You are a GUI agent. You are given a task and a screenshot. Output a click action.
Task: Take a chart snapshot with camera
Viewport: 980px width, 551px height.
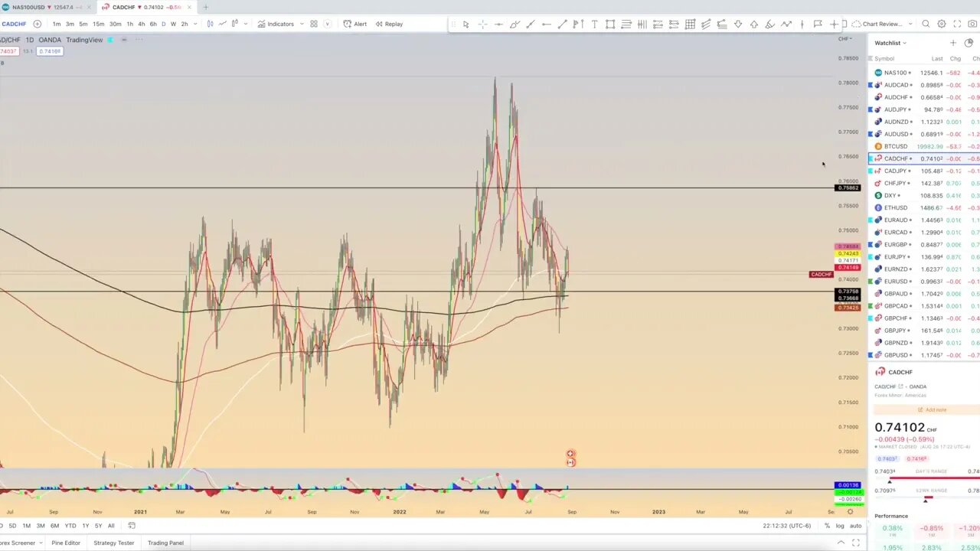[972, 24]
